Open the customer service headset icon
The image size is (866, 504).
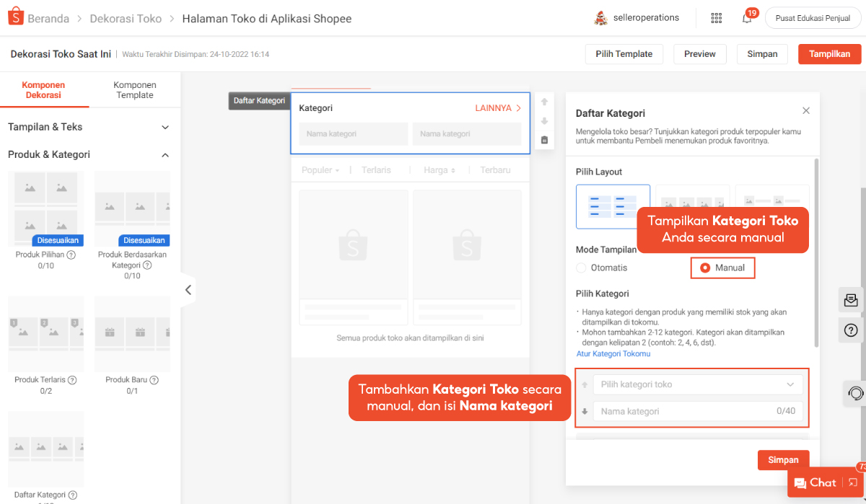[855, 393]
